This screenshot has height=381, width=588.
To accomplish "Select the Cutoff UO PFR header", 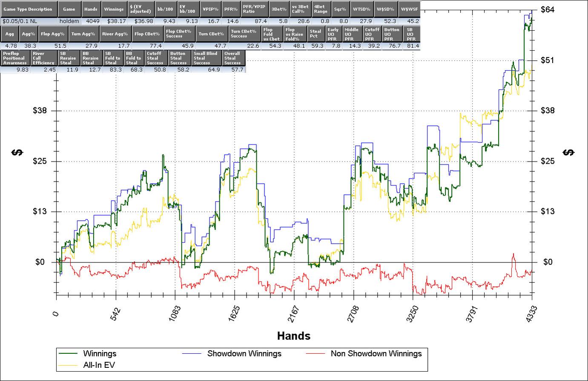I will [372, 34].
